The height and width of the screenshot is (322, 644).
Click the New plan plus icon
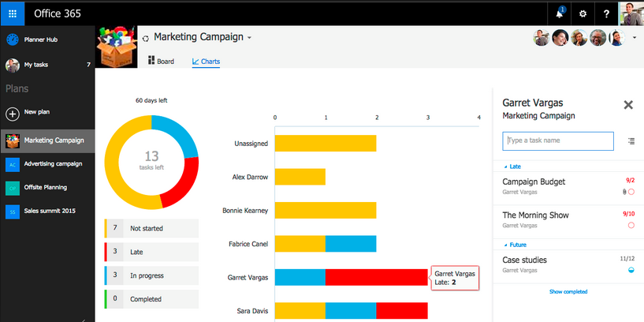13,113
